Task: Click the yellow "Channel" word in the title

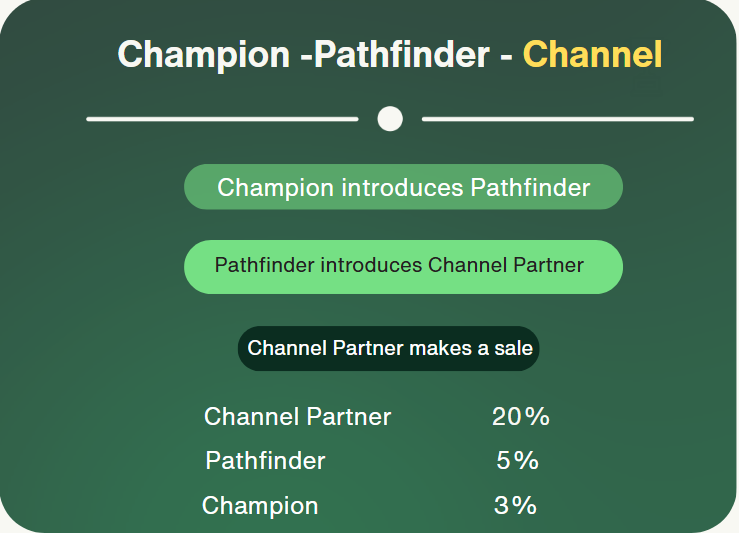Action: pos(592,54)
